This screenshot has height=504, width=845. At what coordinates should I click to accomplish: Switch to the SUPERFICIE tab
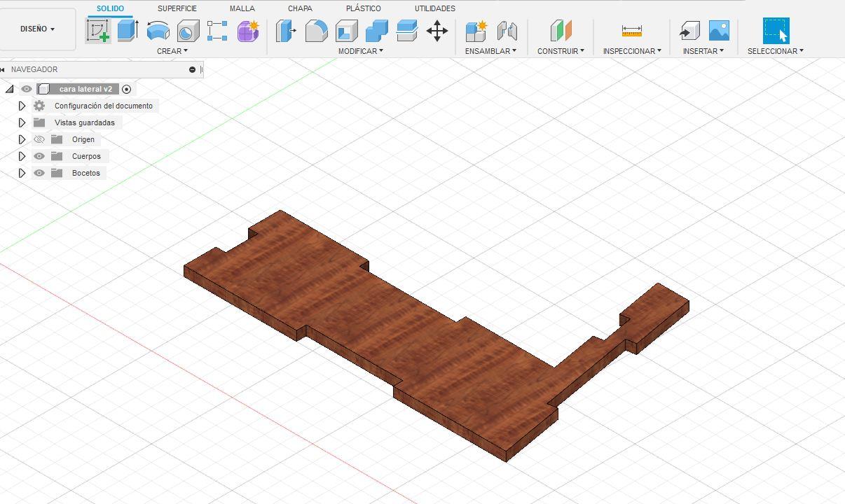[x=177, y=8]
